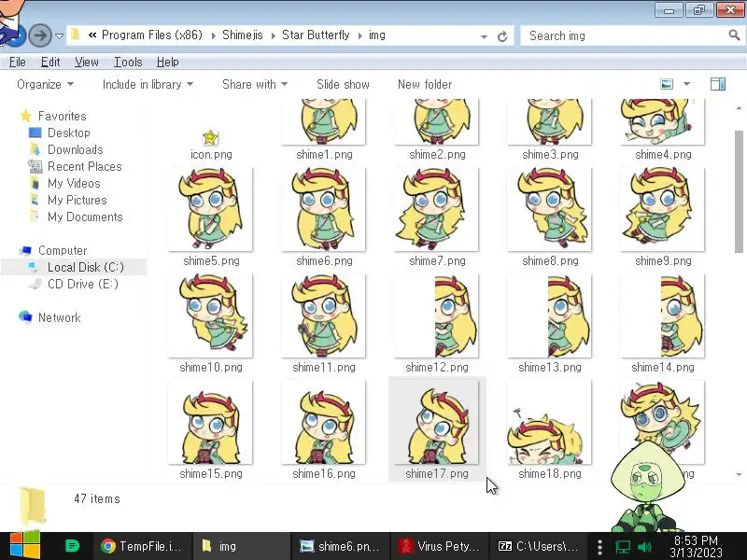Open the Tools menu
Screen dimensions: 747x560
[128, 62]
